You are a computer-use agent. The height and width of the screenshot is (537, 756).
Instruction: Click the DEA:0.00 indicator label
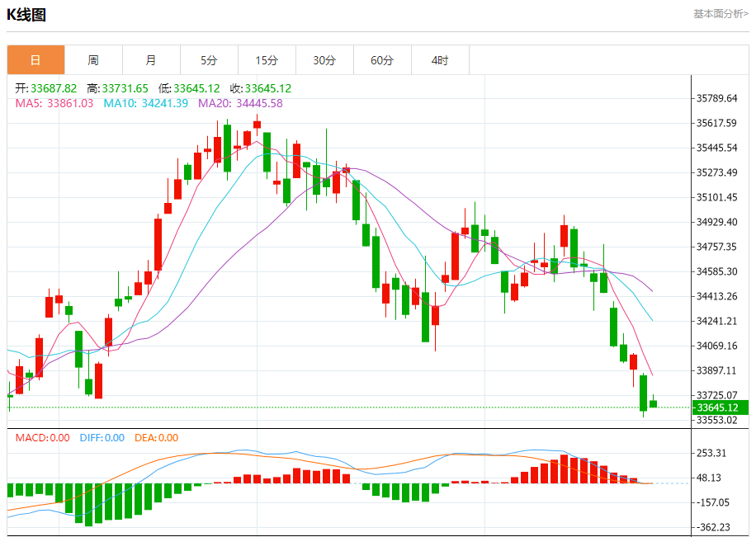pyautogui.click(x=156, y=438)
